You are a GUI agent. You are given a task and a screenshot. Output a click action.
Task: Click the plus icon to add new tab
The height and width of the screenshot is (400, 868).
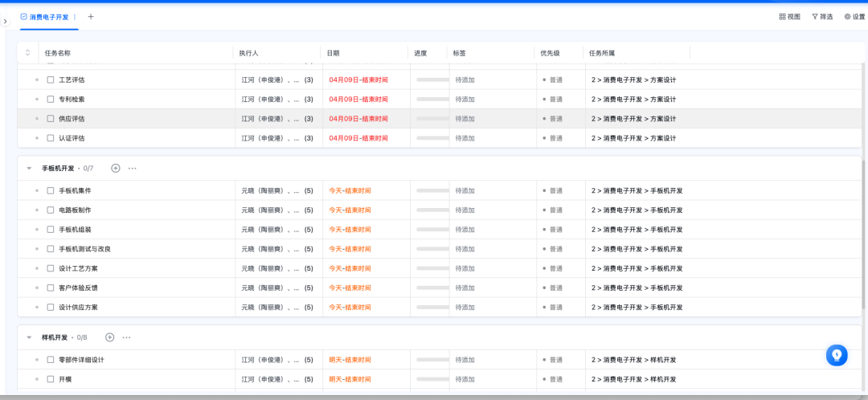[x=91, y=16]
